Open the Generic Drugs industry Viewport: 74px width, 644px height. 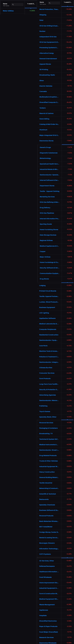pyautogui.click(x=45, y=147)
